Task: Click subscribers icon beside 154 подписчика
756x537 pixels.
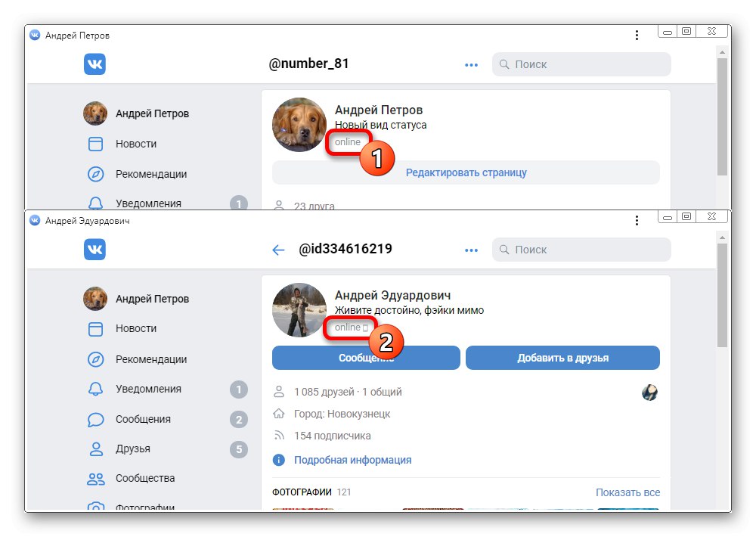Action: [279, 435]
